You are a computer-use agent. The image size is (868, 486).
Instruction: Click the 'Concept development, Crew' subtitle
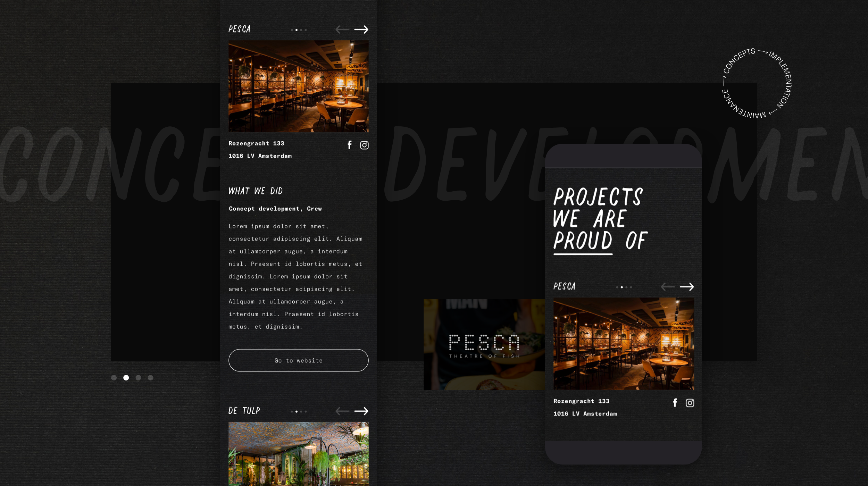(275, 209)
